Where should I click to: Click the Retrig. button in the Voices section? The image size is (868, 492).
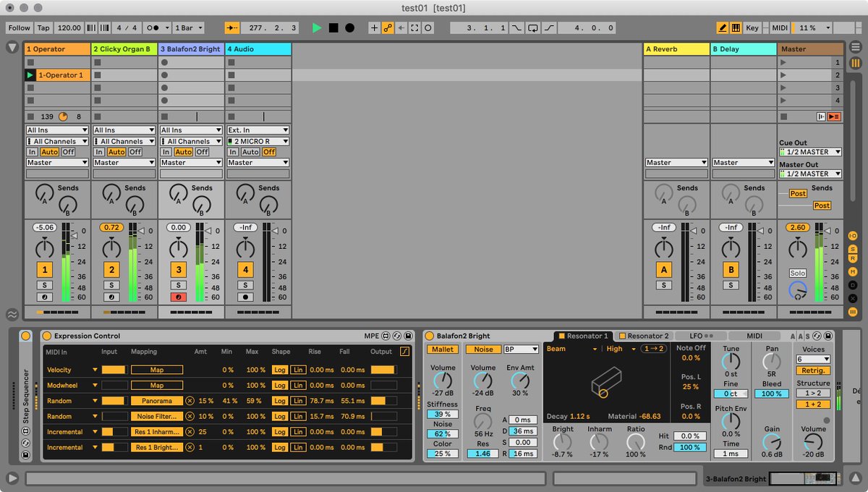[x=814, y=370]
